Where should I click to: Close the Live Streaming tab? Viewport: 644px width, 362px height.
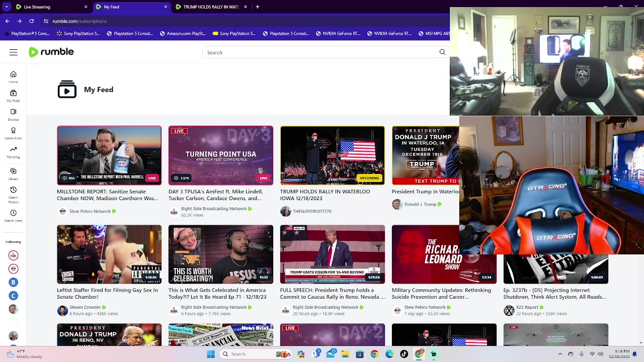pyautogui.click(x=86, y=7)
